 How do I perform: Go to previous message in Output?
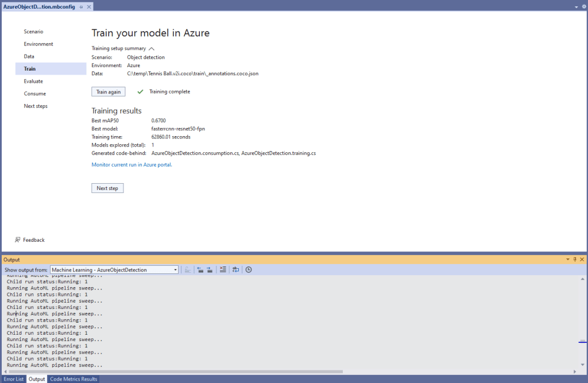tap(200, 269)
